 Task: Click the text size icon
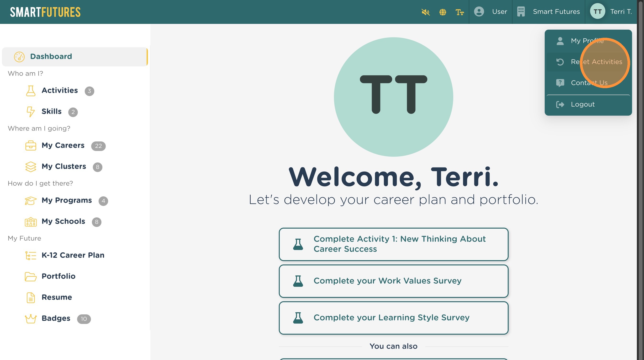click(x=459, y=12)
